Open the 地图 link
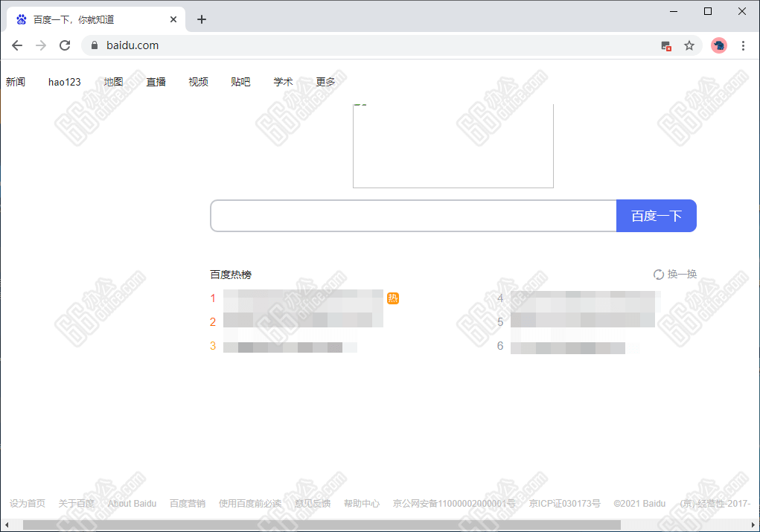Screen dimensions: 760x532 (113, 82)
